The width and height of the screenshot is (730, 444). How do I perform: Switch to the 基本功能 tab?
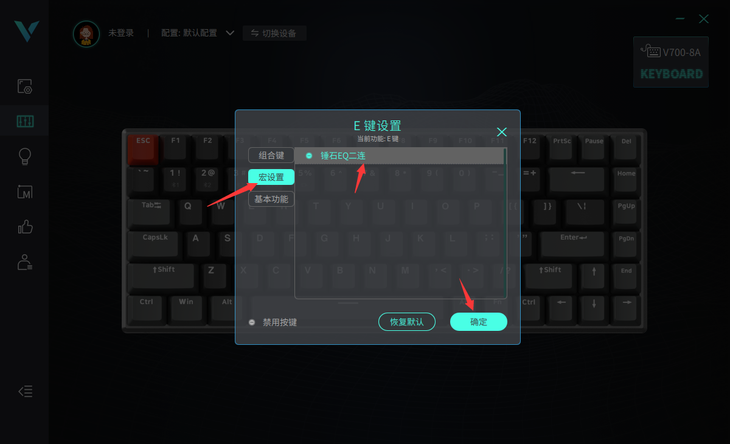(271, 199)
